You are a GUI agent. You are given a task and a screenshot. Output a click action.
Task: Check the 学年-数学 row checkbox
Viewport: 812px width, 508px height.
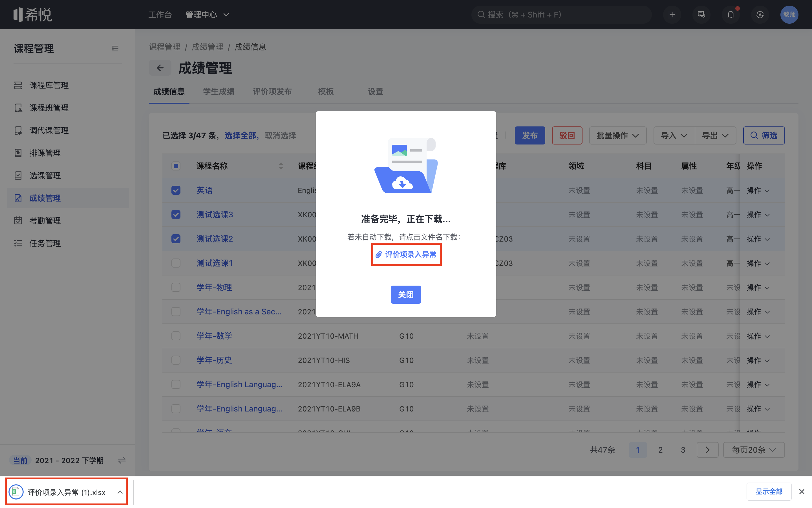pyautogui.click(x=176, y=336)
